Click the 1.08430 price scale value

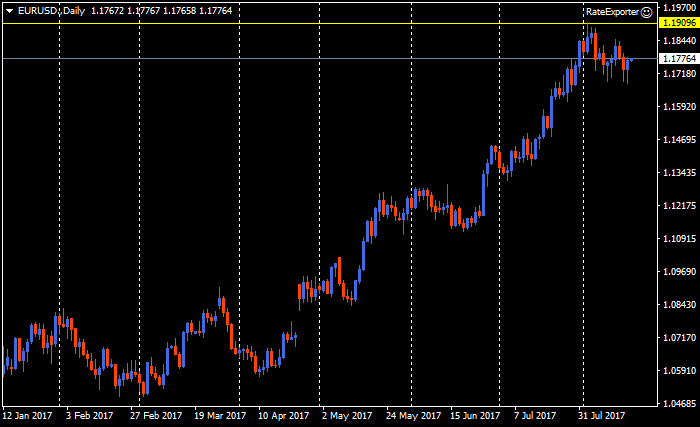(679, 305)
